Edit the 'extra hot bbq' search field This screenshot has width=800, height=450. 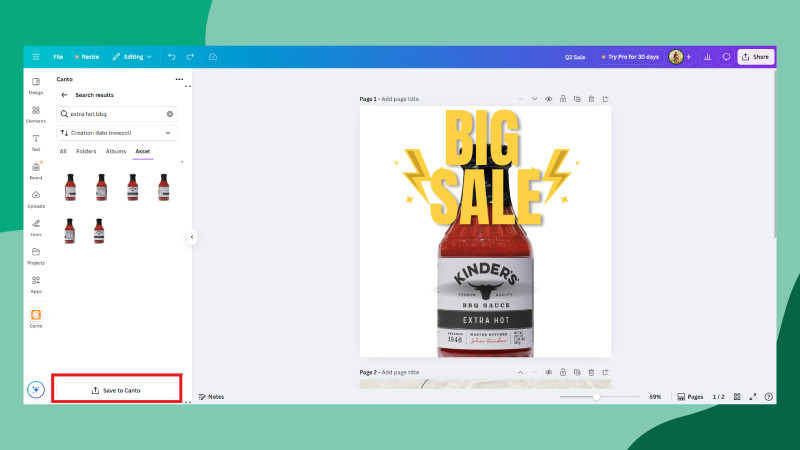(117, 114)
